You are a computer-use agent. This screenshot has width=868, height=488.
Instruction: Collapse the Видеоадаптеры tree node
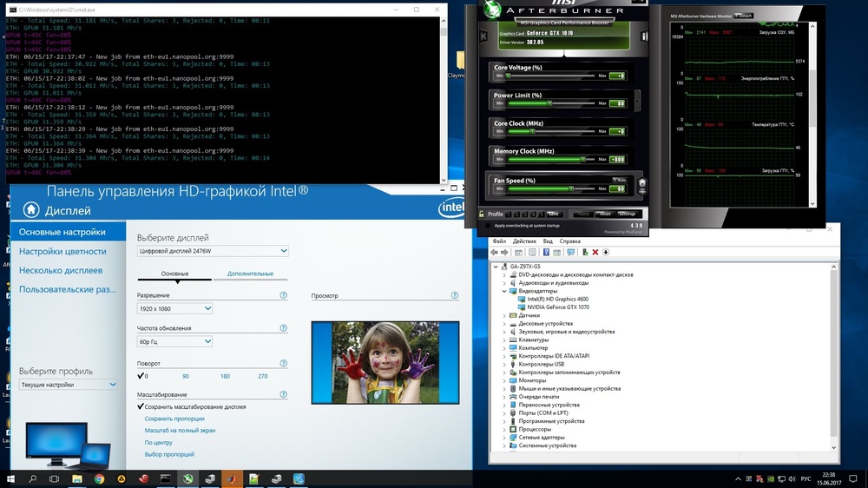pyautogui.click(x=504, y=291)
